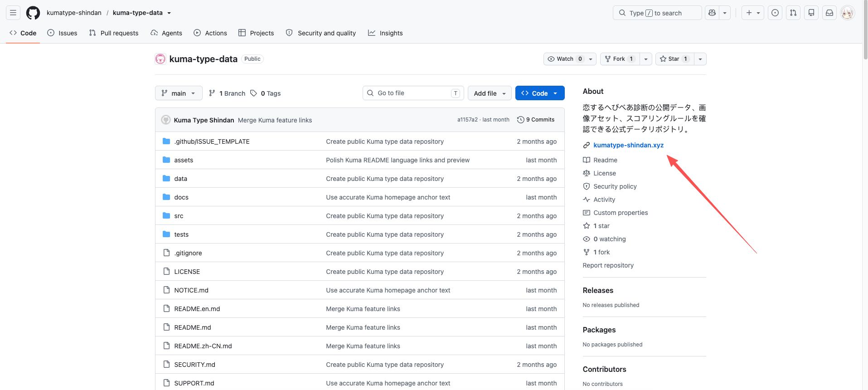868x390 pixels.
Task: Open the Custom properties link
Action: pos(616,213)
